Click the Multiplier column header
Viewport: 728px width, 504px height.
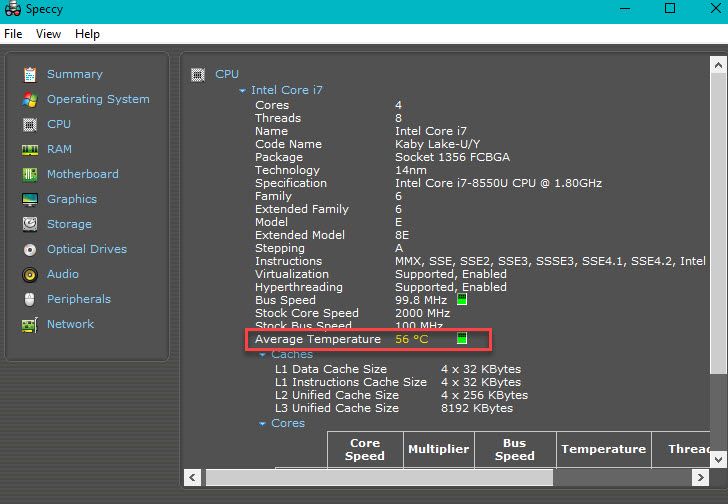[x=439, y=449]
